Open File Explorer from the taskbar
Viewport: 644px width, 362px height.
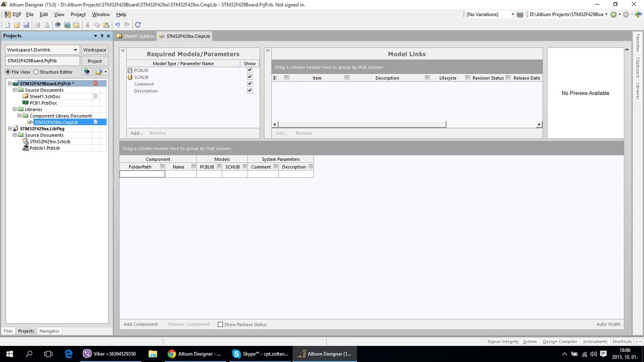pyautogui.click(x=153, y=354)
